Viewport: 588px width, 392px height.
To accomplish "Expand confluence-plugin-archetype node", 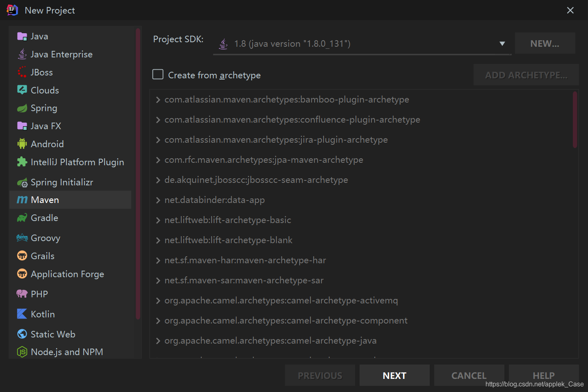I will 158,120.
